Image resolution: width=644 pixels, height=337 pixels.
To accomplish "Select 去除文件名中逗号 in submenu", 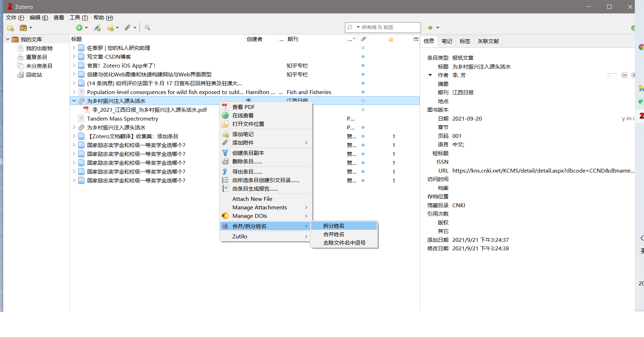I will (x=344, y=243).
